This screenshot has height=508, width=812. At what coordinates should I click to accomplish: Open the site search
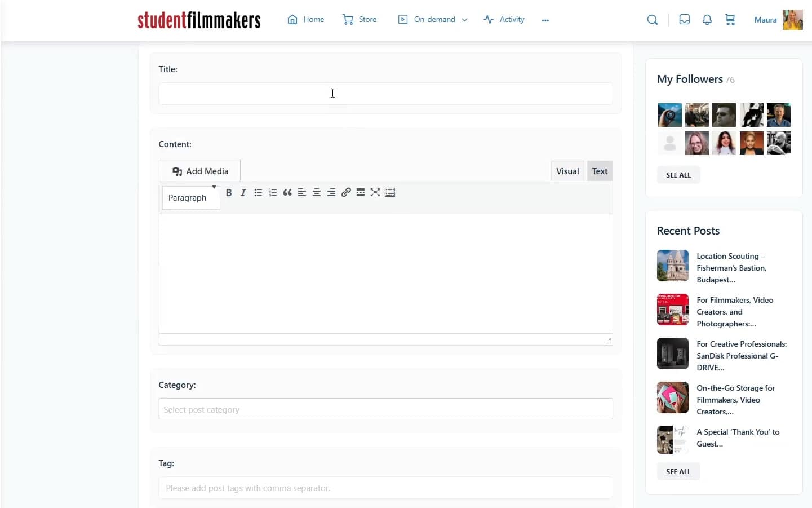[653, 20]
